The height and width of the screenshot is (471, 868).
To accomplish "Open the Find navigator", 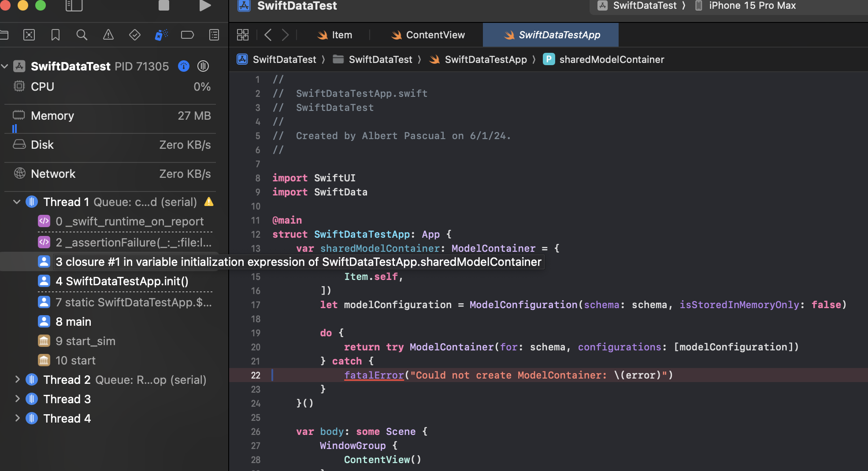I will coord(82,35).
